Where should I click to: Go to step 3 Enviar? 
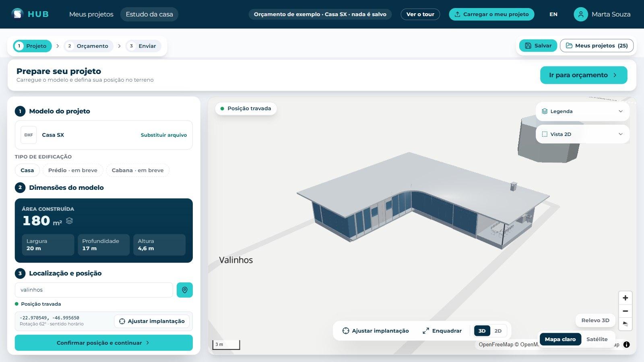143,46
